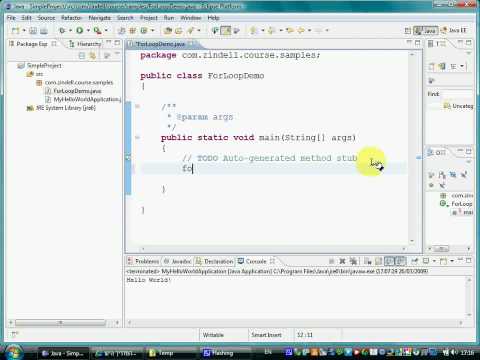
Task: Click the New Java Class icon
Action: tap(144, 30)
